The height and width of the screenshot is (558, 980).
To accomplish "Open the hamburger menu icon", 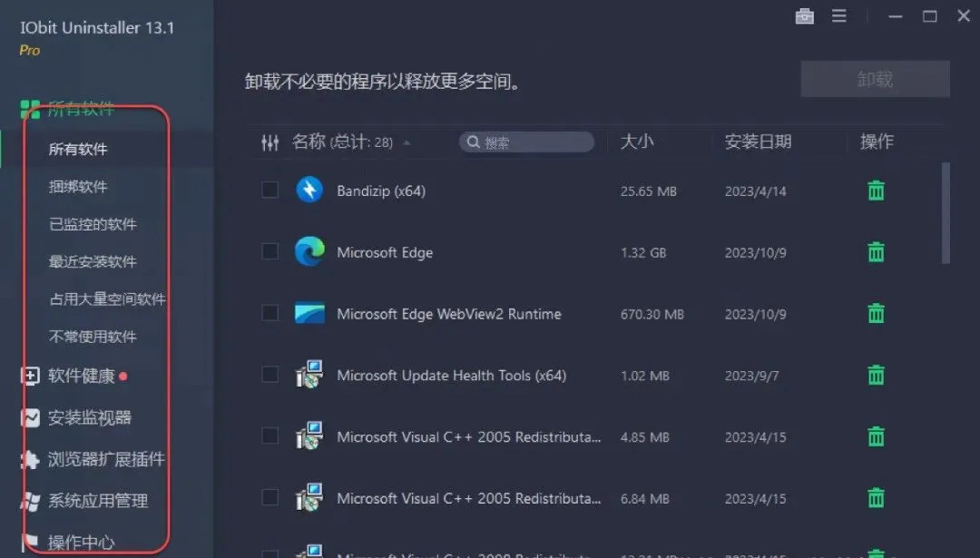I will click(x=838, y=16).
